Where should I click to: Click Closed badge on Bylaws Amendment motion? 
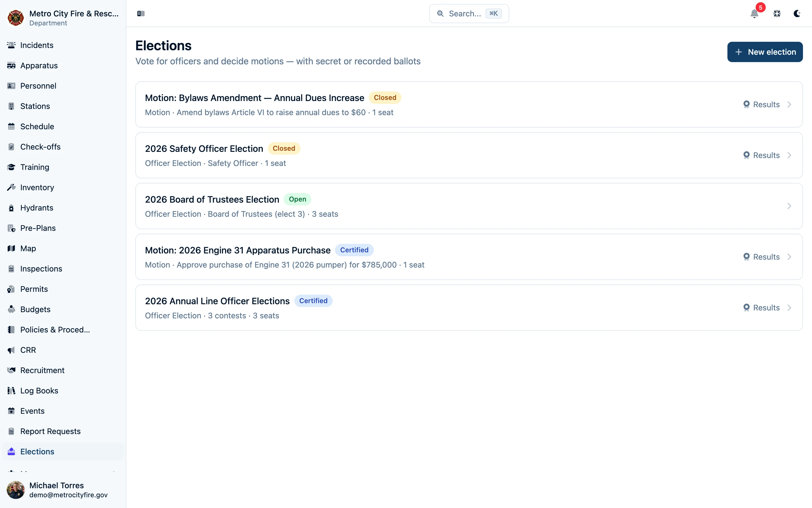(x=385, y=97)
